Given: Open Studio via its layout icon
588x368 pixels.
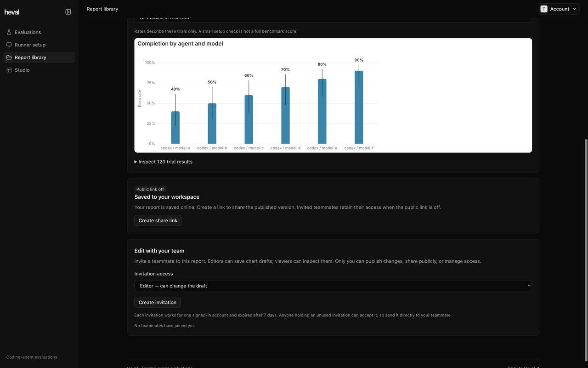Looking at the screenshot, I should (9, 70).
